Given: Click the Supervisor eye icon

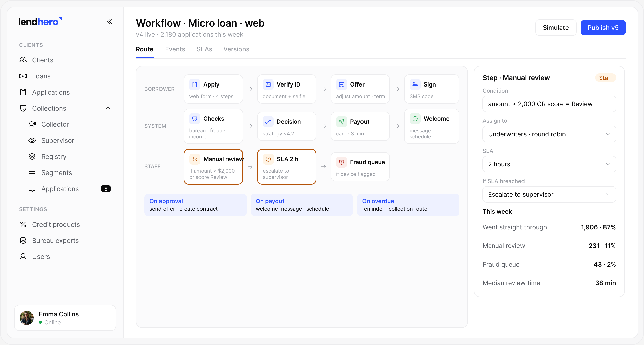Looking at the screenshot, I should (x=32, y=141).
